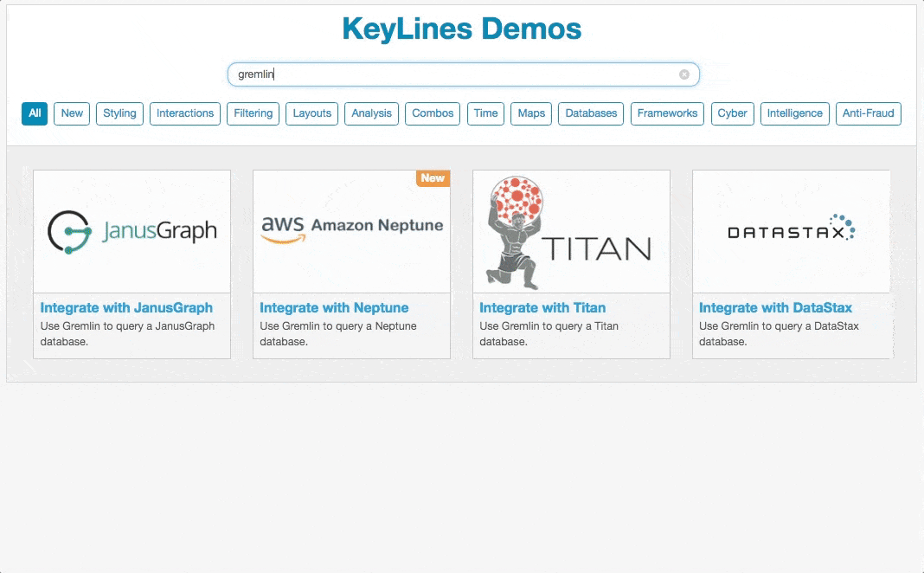The width and height of the screenshot is (924, 573).
Task: Select the Analysis filter
Action: coord(371,113)
